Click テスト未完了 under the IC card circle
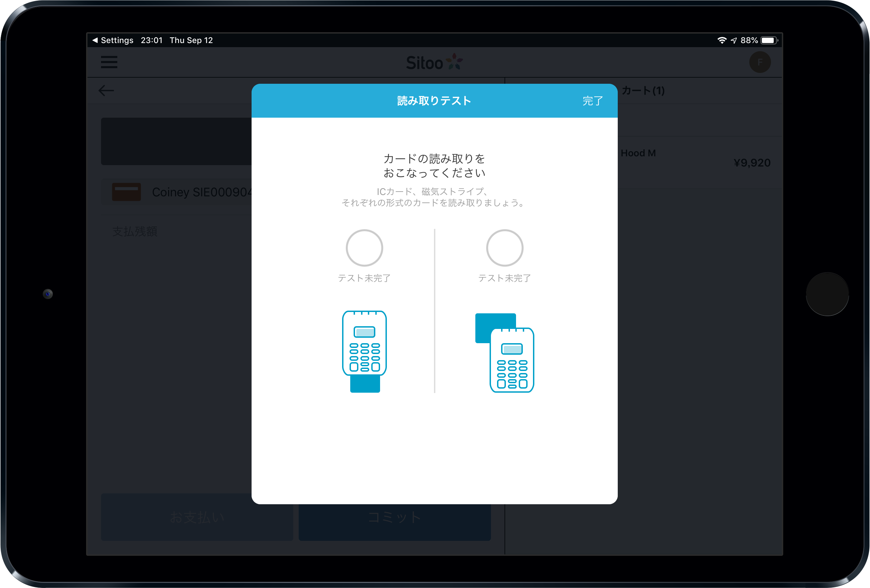The width and height of the screenshot is (870, 588). coord(364,278)
